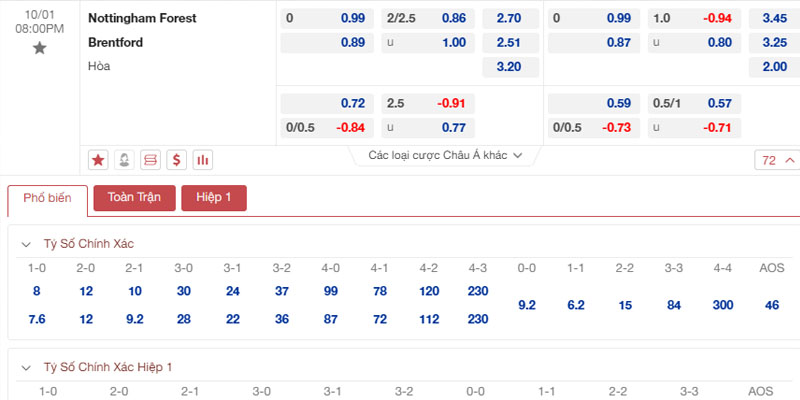800x400 pixels.
Task: Select over 2/2.5 odds 0.86
Action: (428, 18)
